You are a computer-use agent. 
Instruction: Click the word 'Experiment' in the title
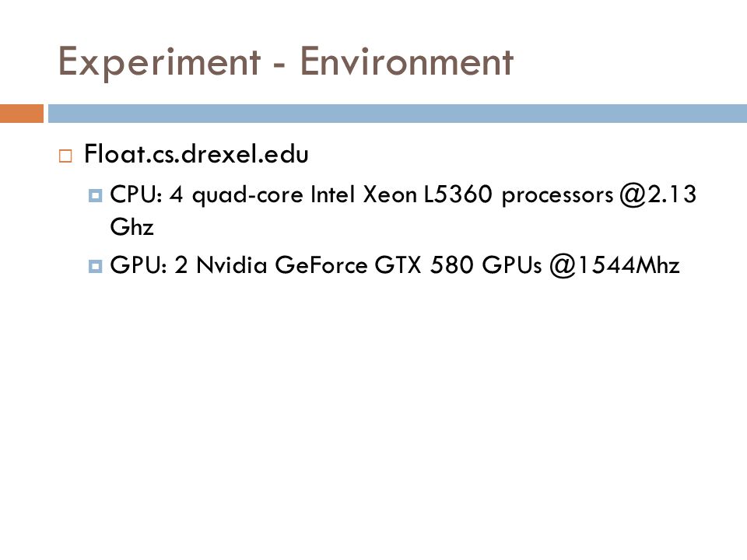click(x=159, y=63)
